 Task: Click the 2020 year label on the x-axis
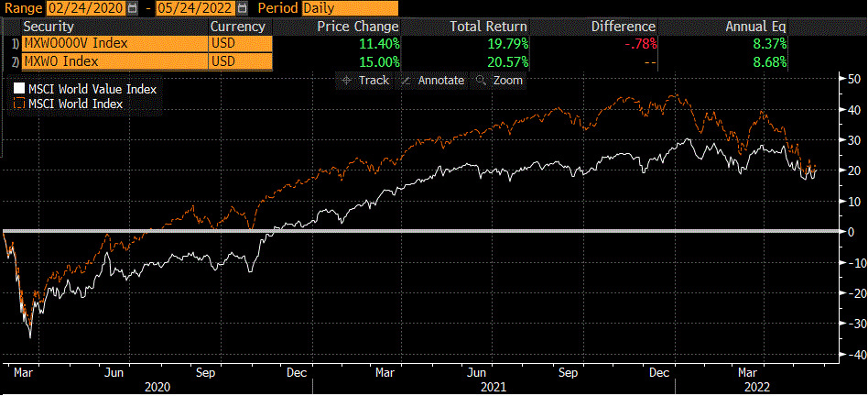tap(157, 386)
